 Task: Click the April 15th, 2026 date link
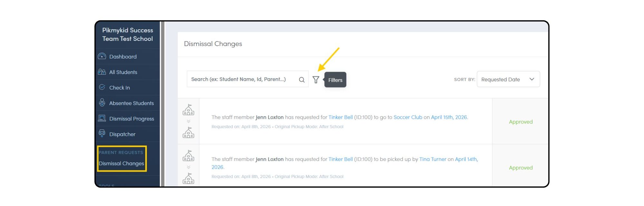pyautogui.click(x=449, y=117)
